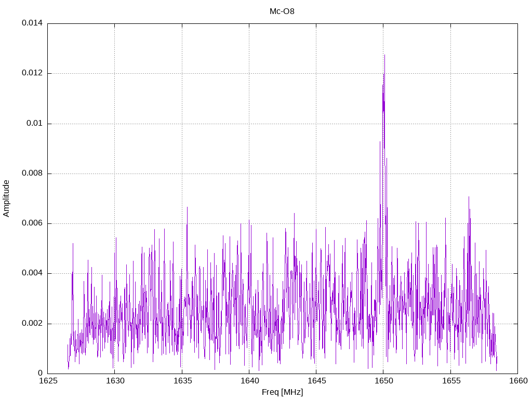532x399 pixels.
Task: Click the y-axis tick label 0.006
Action: coord(32,223)
